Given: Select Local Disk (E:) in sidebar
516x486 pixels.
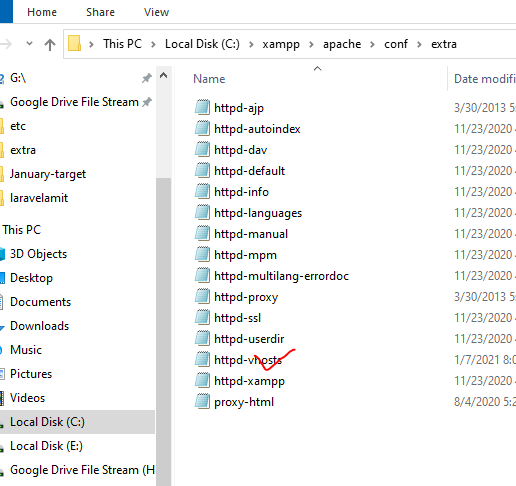Looking at the screenshot, I should point(46,446).
